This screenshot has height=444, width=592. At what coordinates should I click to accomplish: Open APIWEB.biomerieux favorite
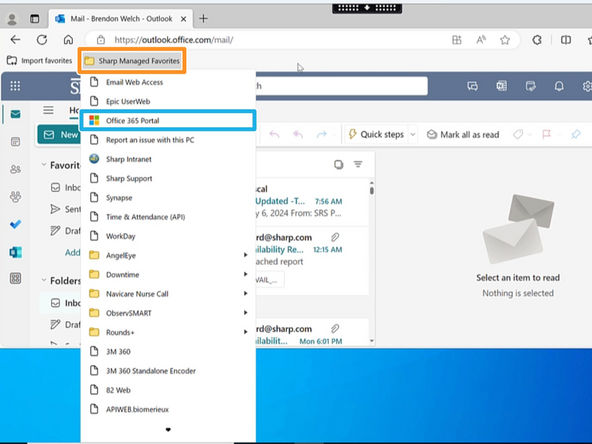(168, 409)
